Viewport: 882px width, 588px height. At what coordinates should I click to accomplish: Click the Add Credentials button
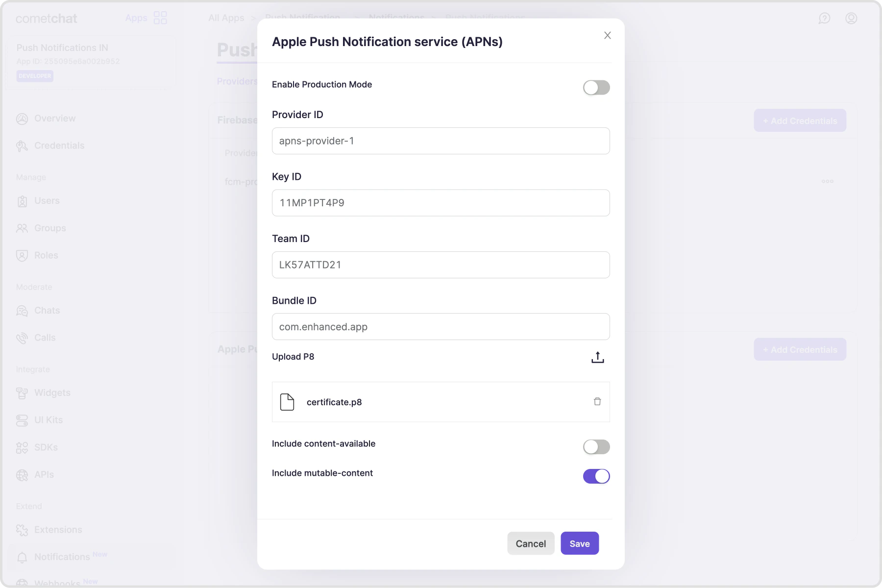point(799,121)
